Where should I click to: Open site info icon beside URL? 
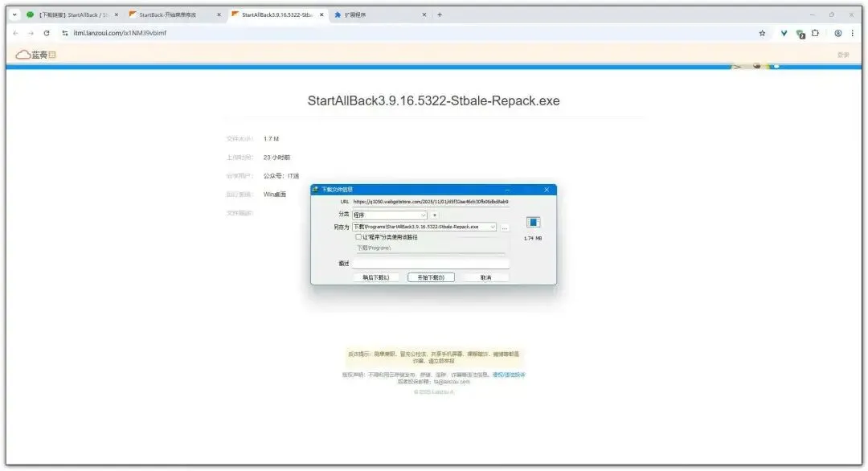pos(65,33)
